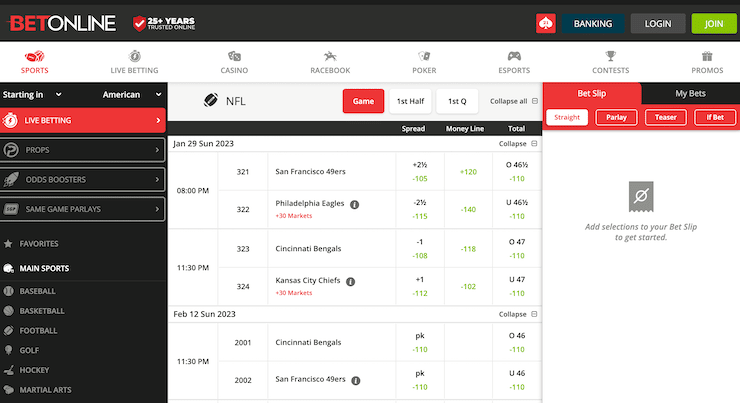Click the Basketball icon in sidebar
The image size is (740, 403).
tap(8, 311)
